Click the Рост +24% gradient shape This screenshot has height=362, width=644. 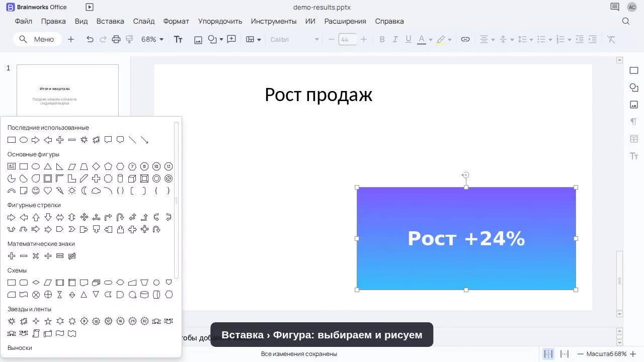click(466, 238)
